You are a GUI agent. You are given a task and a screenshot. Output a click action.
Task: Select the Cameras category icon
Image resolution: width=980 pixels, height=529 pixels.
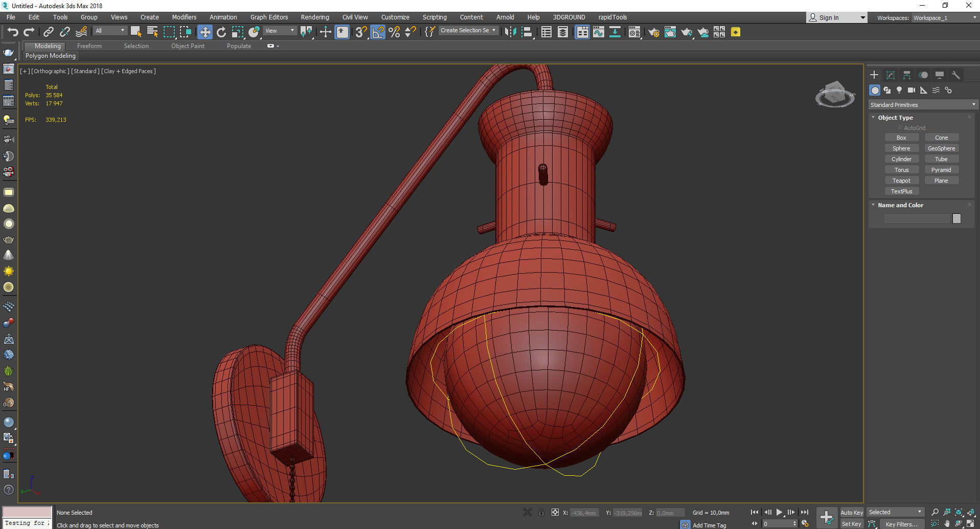point(911,90)
